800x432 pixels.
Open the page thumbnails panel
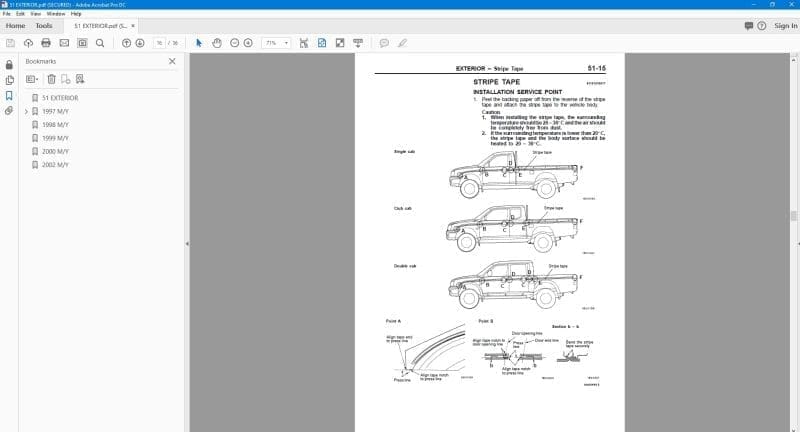(x=9, y=80)
